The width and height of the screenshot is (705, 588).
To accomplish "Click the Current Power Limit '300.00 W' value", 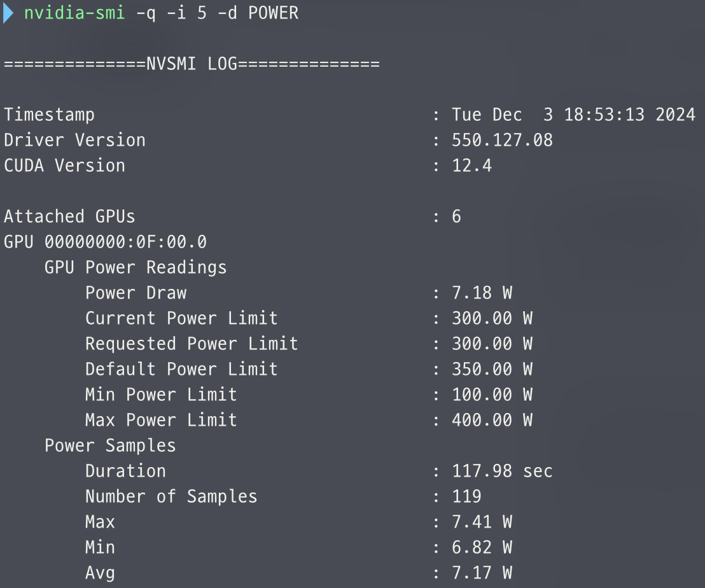I will coord(492,318).
